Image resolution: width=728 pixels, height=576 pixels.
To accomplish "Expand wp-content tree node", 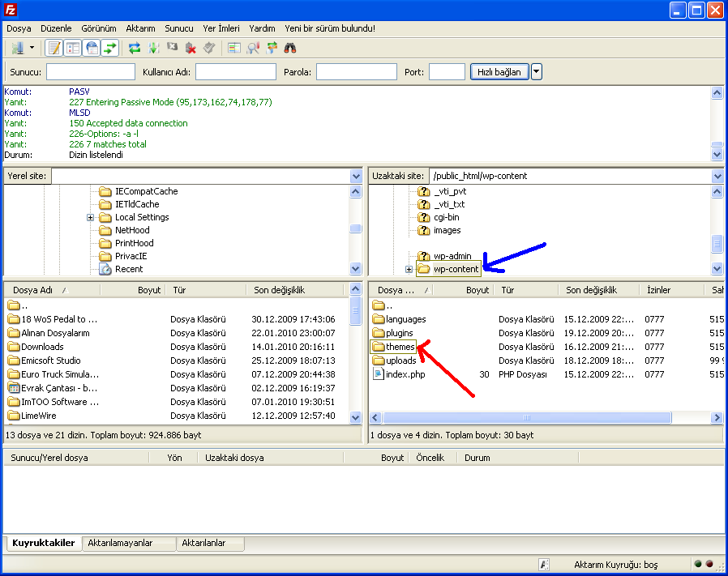I will pyautogui.click(x=409, y=269).
